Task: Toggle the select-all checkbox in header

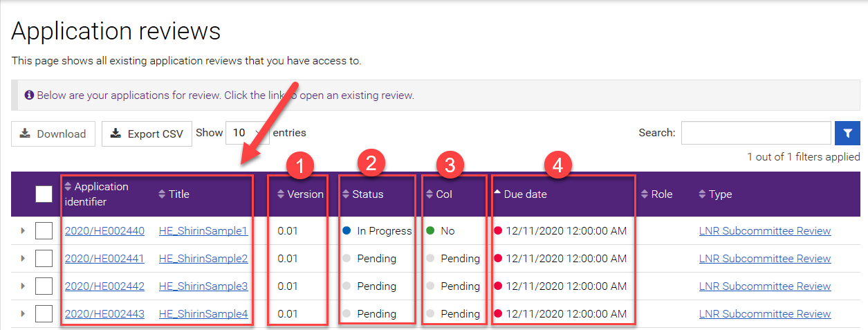Action: point(44,194)
